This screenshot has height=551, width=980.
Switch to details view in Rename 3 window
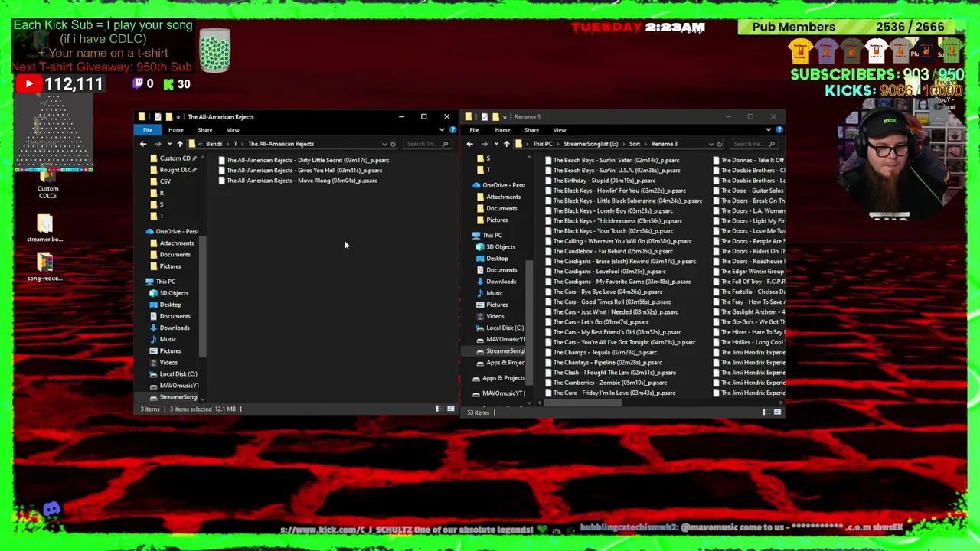pyautogui.click(x=766, y=412)
